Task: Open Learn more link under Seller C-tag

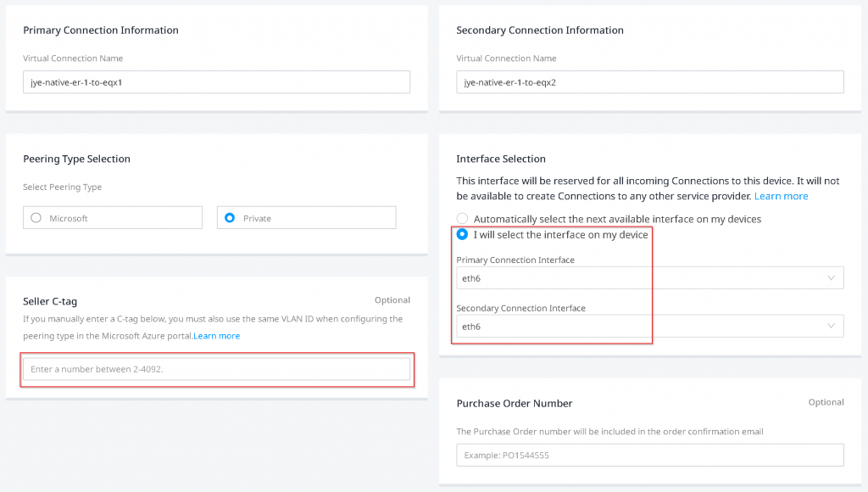Action: 217,336
